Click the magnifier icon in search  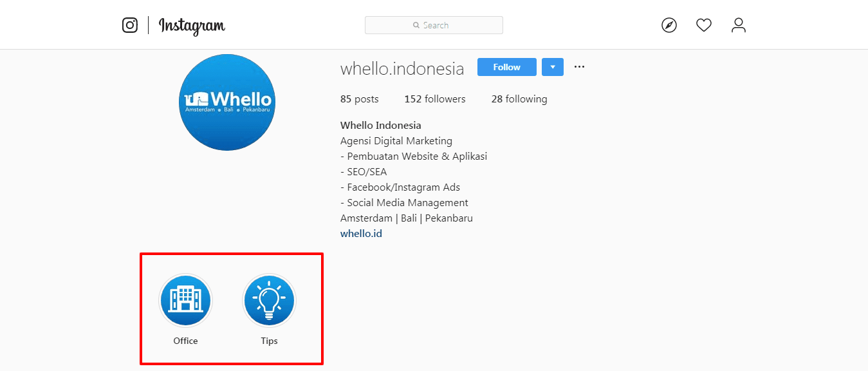point(416,25)
